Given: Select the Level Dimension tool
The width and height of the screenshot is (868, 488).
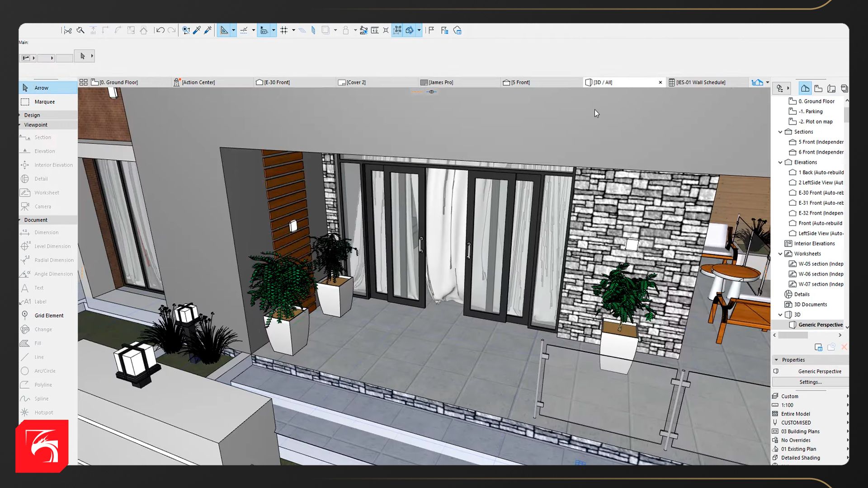Looking at the screenshot, I should 48,246.
